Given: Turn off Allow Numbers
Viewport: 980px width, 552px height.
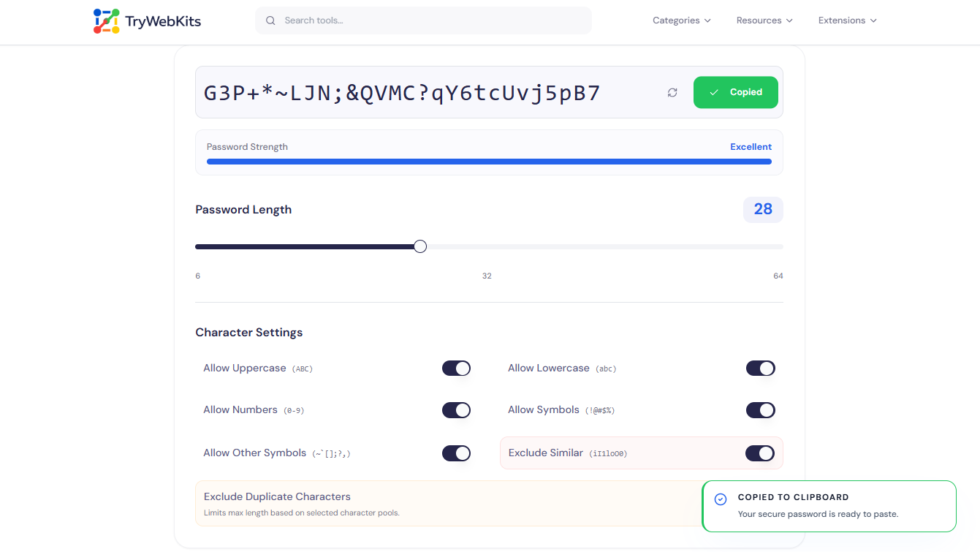Looking at the screenshot, I should point(456,409).
